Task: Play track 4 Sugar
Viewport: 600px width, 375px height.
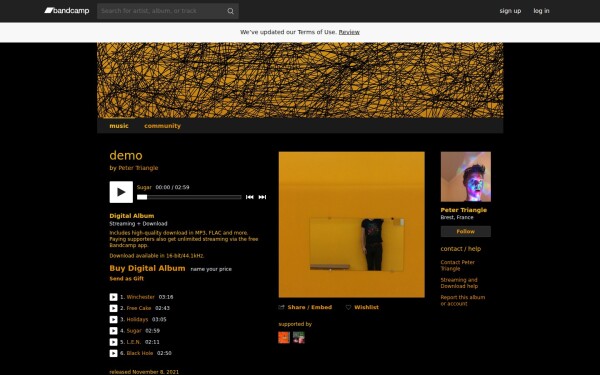Action: click(113, 331)
